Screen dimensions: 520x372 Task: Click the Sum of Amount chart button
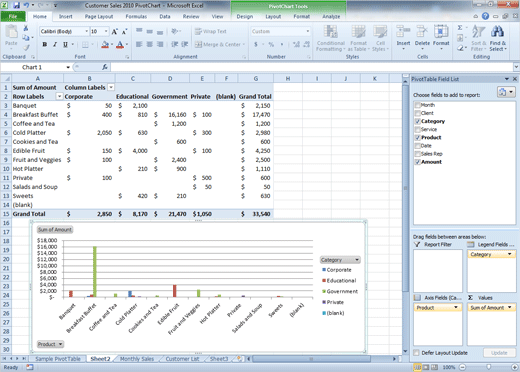[55, 230]
